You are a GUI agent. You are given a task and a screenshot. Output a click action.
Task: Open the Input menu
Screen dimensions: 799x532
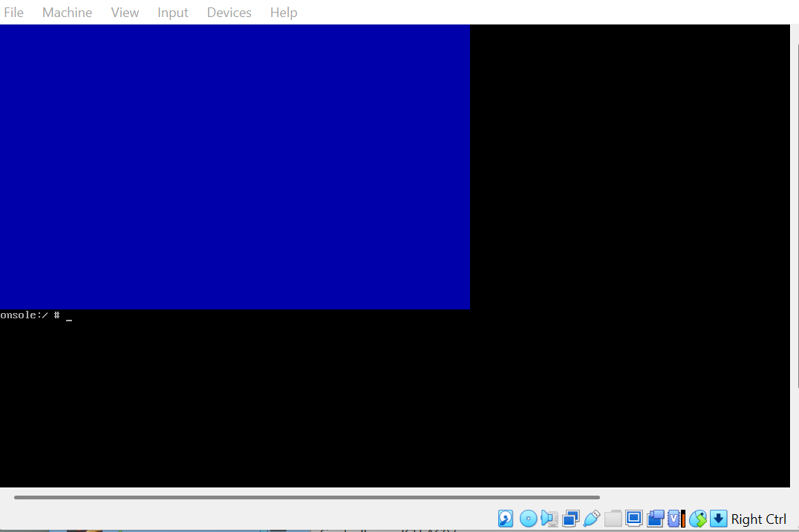click(173, 13)
